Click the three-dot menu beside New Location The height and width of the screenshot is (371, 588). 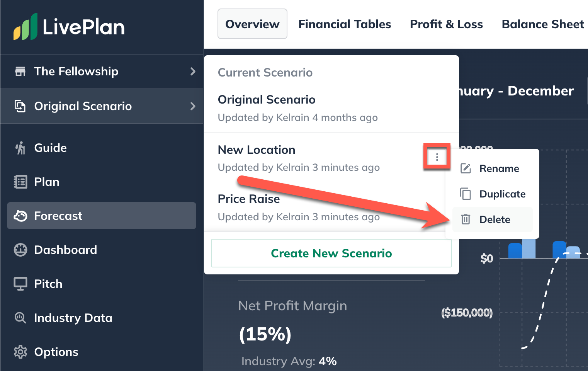(437, 157)
